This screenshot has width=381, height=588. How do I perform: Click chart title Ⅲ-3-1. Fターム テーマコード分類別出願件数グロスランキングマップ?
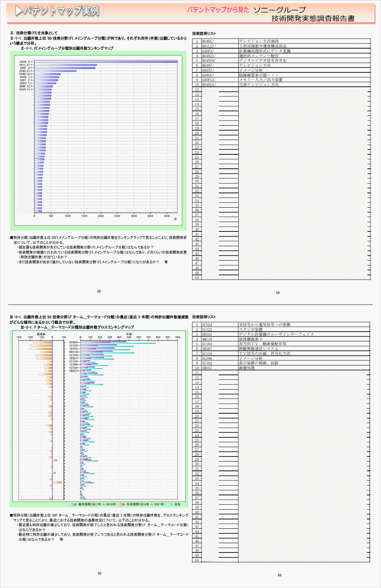[77, 327]
